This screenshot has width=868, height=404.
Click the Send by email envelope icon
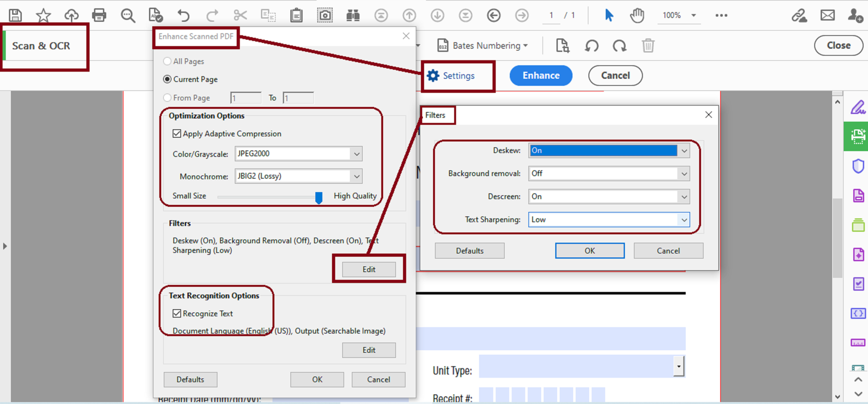[x=828, y=15]
